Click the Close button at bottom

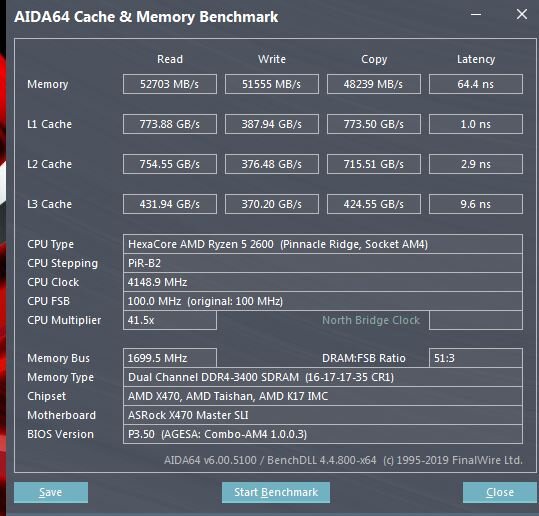click(x=500, y=492)
